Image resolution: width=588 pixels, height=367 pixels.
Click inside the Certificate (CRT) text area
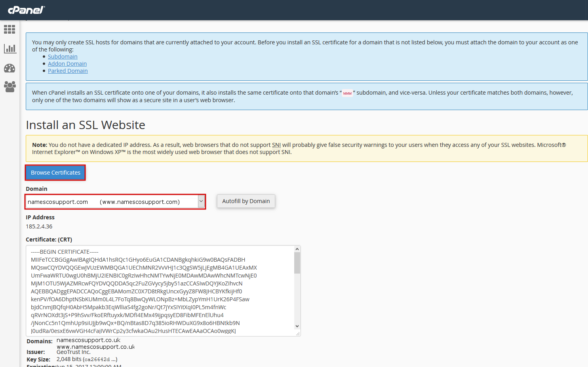pyautogui.click(x=160, y=291)
